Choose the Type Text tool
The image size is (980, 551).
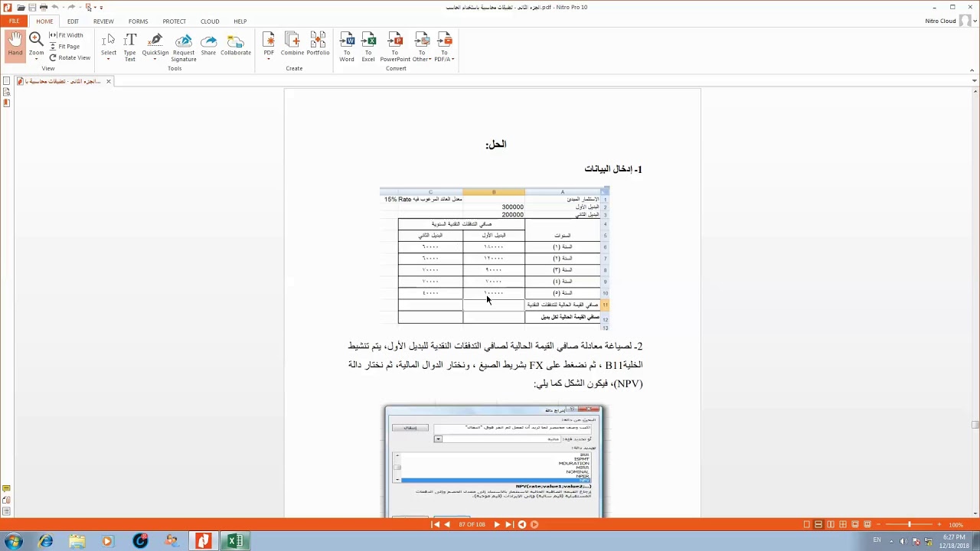pyautogui.click(x=130, y=46)
